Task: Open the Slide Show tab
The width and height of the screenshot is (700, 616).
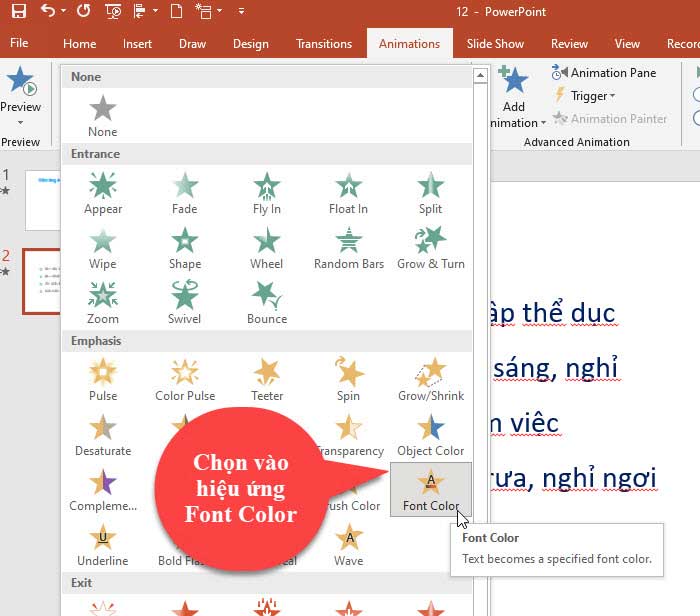Action: point(495,44)
